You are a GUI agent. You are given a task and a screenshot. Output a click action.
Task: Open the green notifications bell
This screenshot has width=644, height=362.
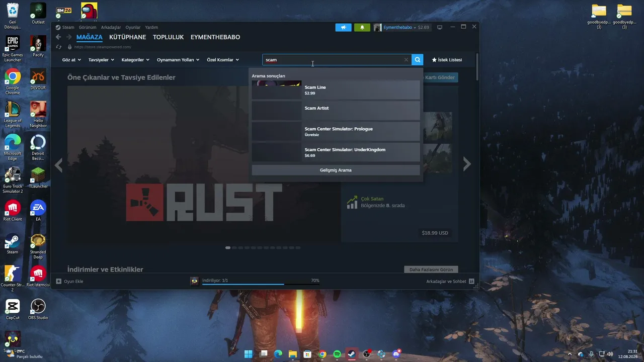(x=362, y=27)
